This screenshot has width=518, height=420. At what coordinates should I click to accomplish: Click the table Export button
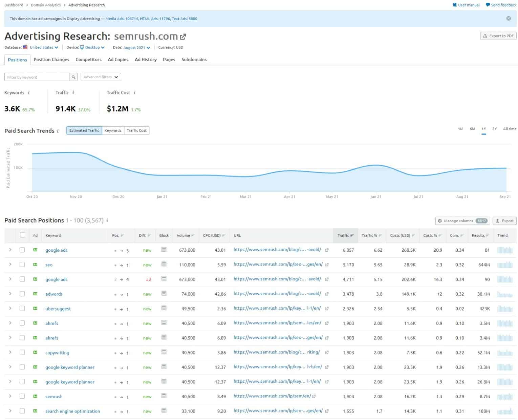[504, 221]
